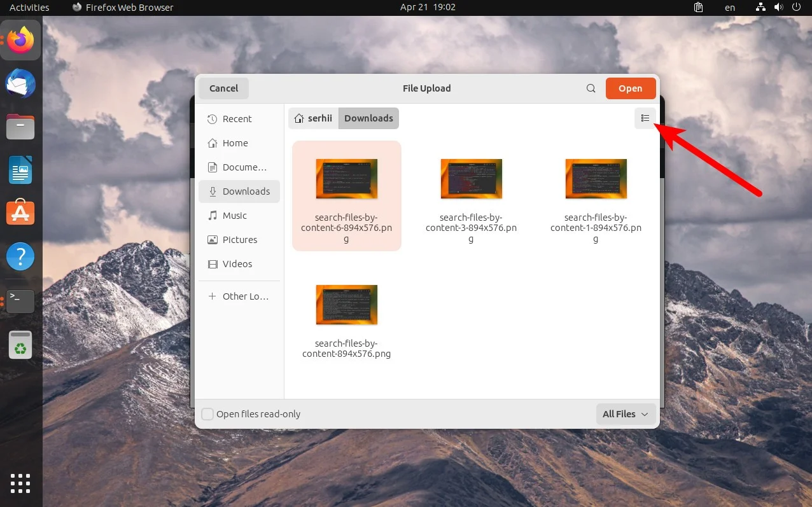Open Firefox from the dock

(20, 41)
